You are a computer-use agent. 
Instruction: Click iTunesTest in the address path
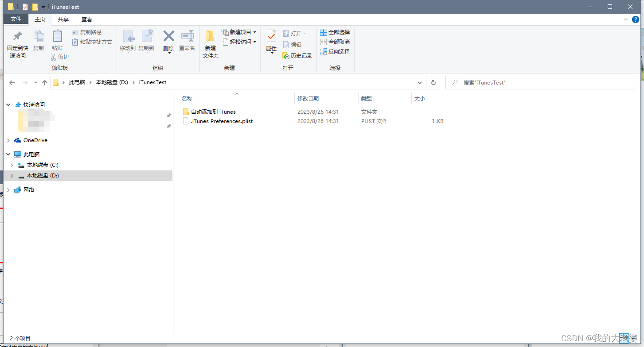click(152, 82)
